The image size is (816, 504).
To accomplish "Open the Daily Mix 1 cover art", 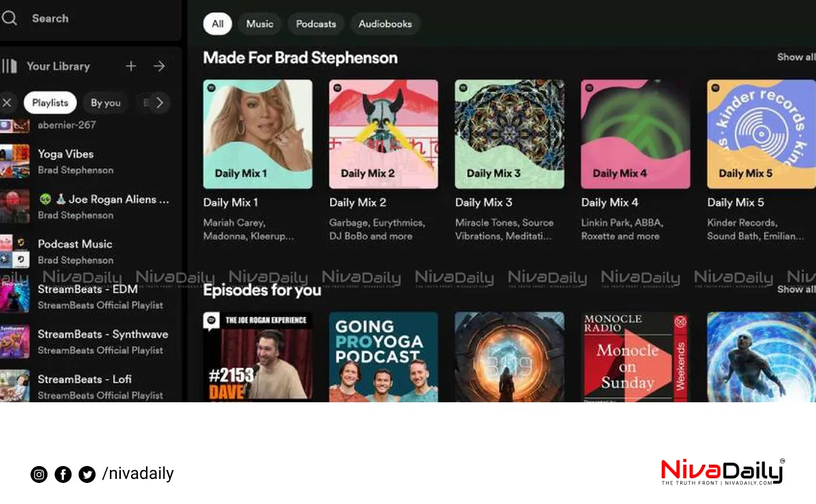I will pyautogui.click(x=258, y=134).
